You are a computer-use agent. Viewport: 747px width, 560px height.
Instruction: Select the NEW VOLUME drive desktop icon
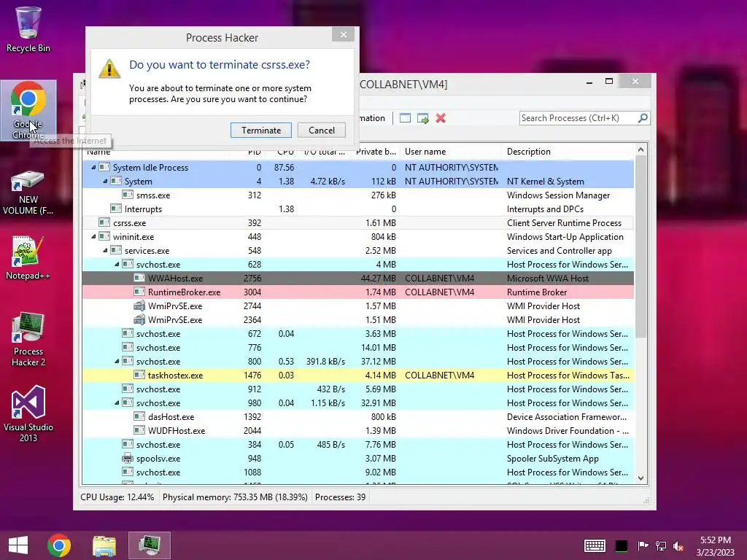(x=28, y=192)
